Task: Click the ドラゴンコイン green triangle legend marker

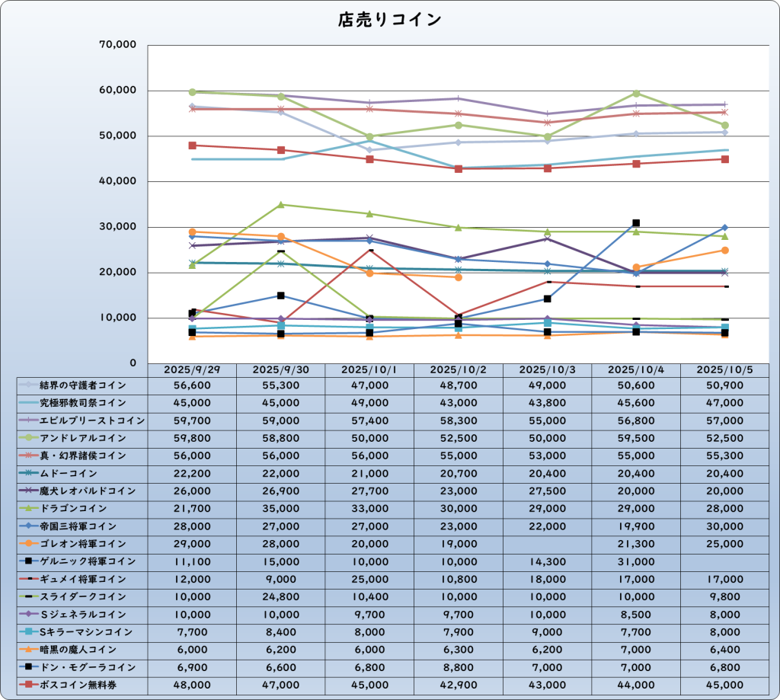Action: [x=28, y=508]
